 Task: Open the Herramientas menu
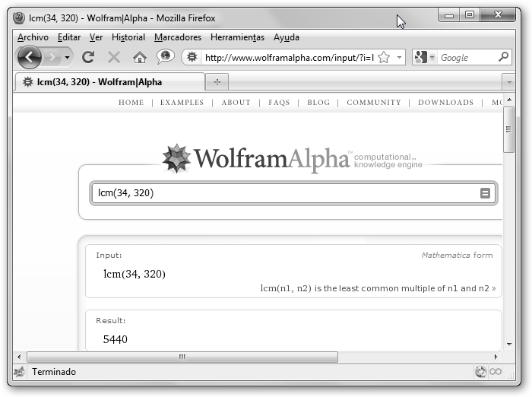[237, 37]
